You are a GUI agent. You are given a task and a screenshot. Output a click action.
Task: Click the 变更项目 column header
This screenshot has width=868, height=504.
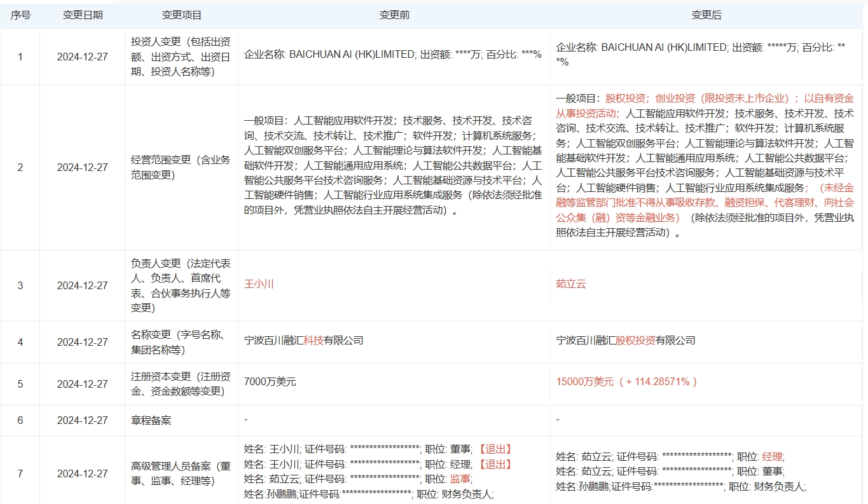181,15
